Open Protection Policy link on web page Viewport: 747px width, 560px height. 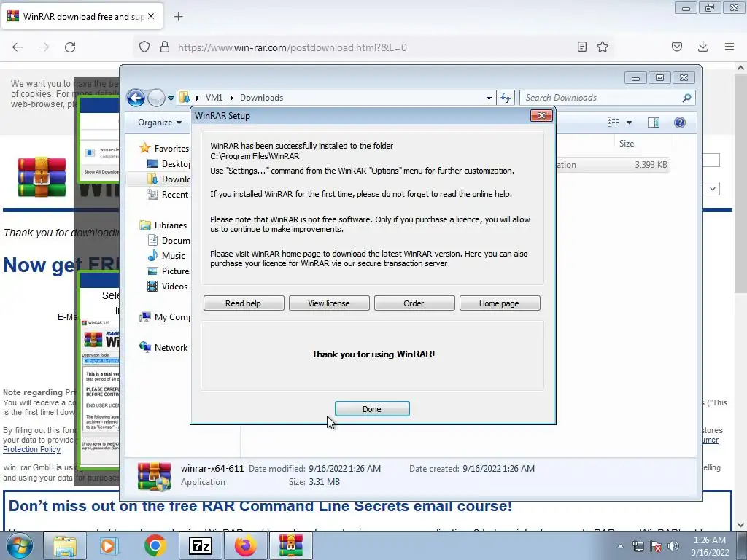[32, 449]
